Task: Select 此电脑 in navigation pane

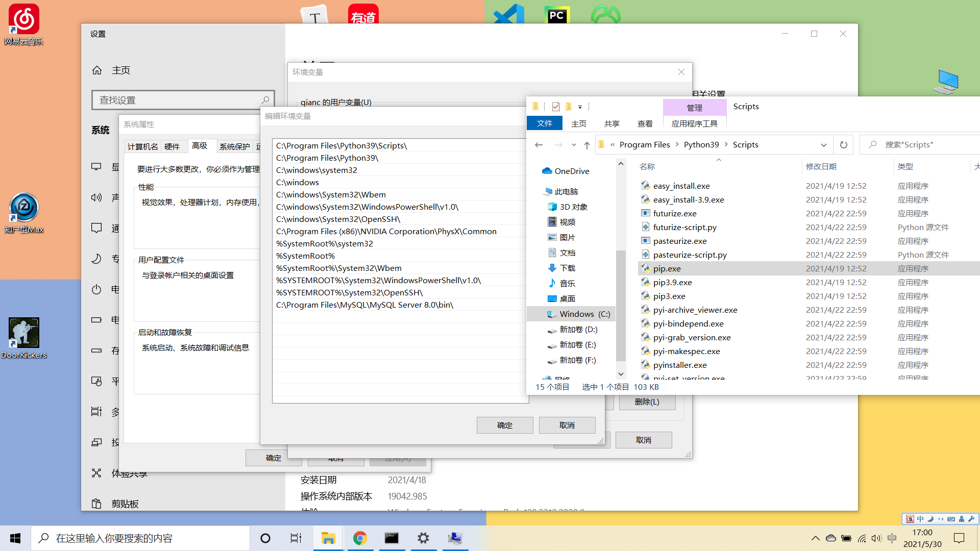Action: pos(561,192)
